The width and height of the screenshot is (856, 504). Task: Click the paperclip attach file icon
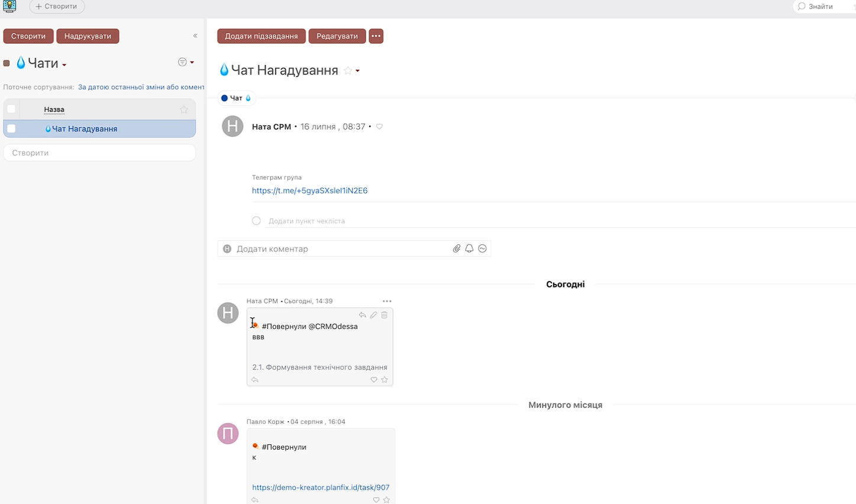pyautogui.click(x=456, y=249)
